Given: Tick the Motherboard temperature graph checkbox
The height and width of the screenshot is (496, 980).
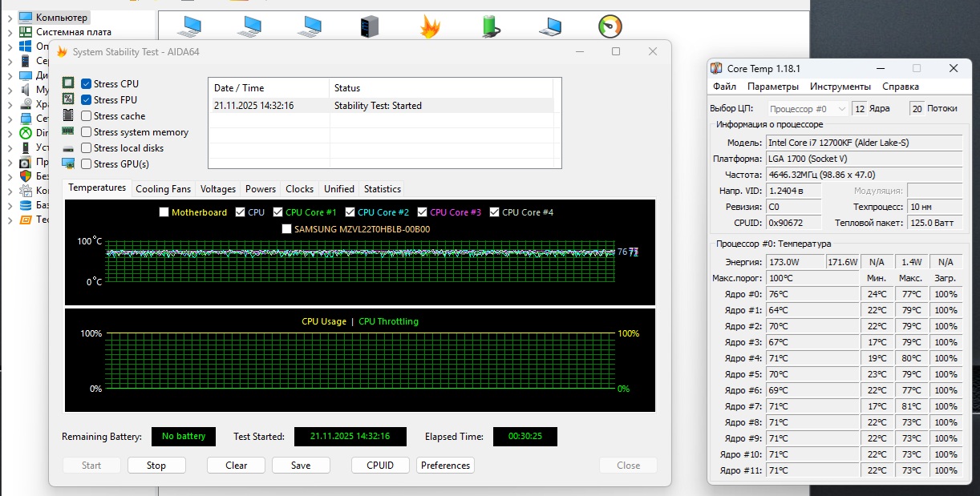Looking at the screenshot, I should coord(164,212).
